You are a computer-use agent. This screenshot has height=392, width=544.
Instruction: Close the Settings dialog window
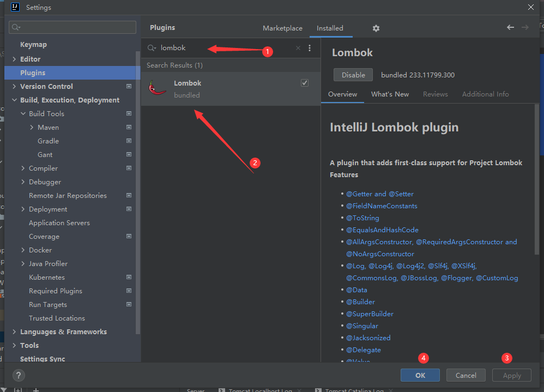click(530, 7)
